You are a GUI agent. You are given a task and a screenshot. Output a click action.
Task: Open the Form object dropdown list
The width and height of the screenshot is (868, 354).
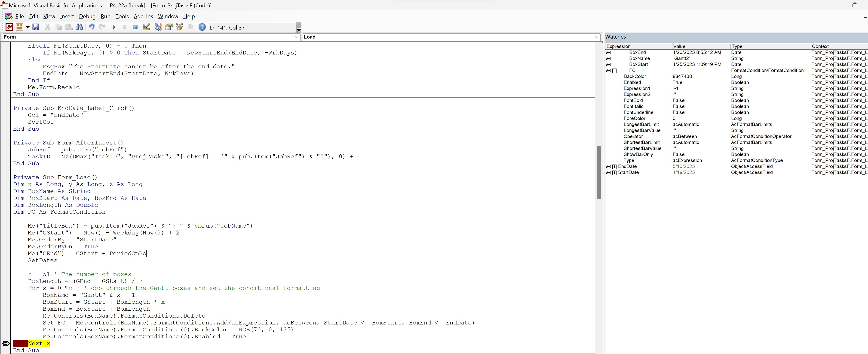(x=297, y=37)
